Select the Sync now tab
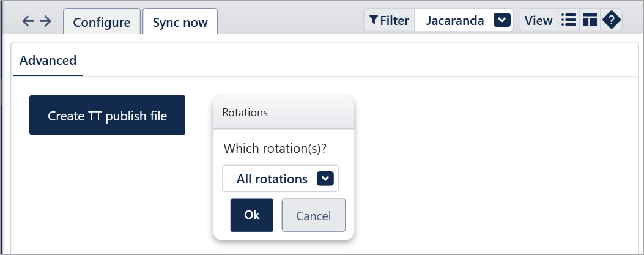 (x=180, y=21)
